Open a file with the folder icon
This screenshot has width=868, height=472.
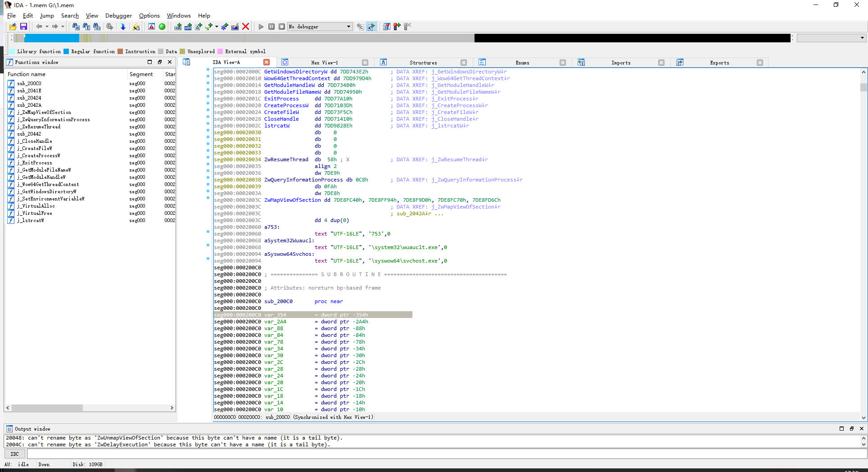(x=13, y=27)
